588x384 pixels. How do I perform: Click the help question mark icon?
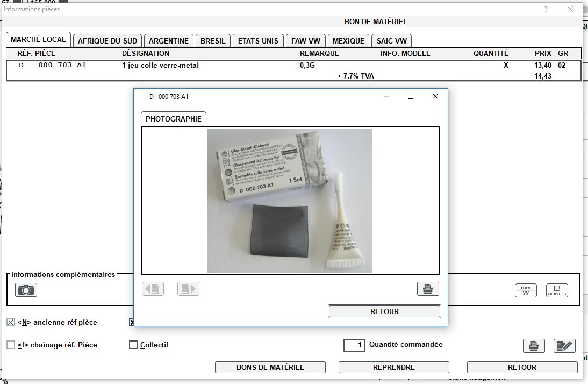pyautogui.click(x=546, y=9)
